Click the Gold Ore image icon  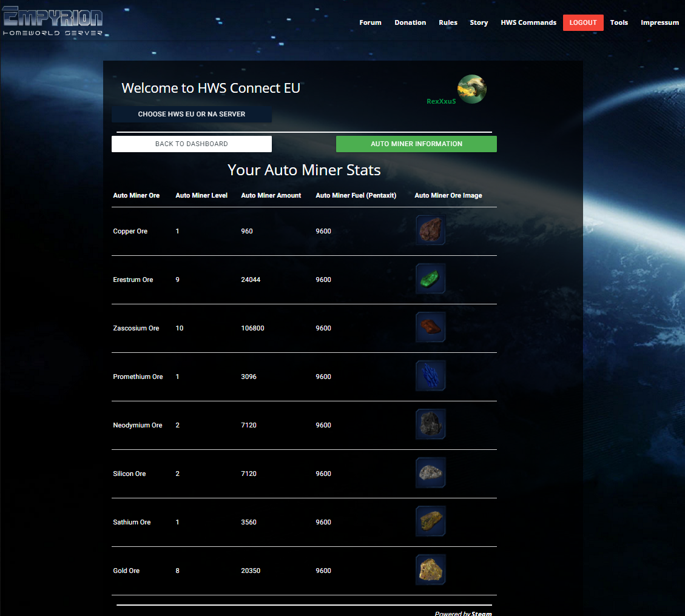pyautogui.click(x=430, y=569)
